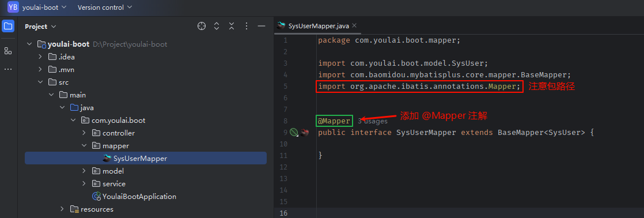The width and height of the screenshot is (644, 218).
Task: Open the Project view selector dropdown
Action: (x=40, y=27)
